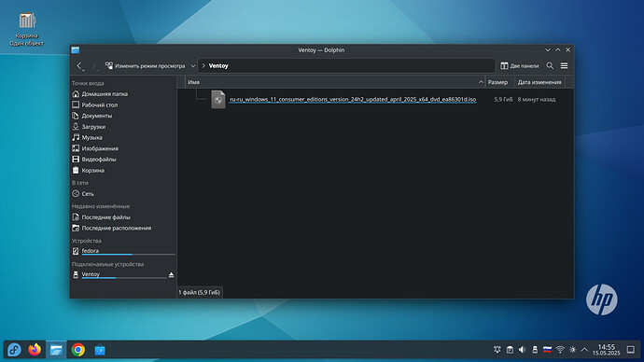Switch keyboard layout via Russian flag indicator

point(547,350)
